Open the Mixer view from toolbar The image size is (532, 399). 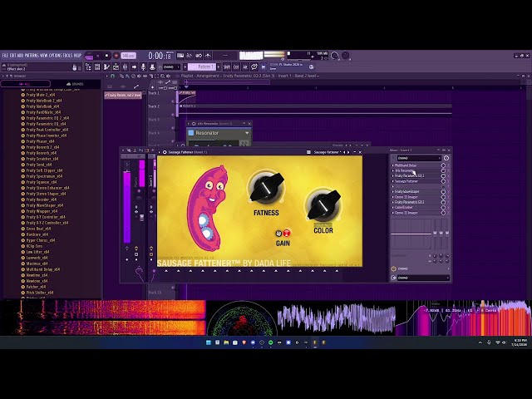coord(125,66)
